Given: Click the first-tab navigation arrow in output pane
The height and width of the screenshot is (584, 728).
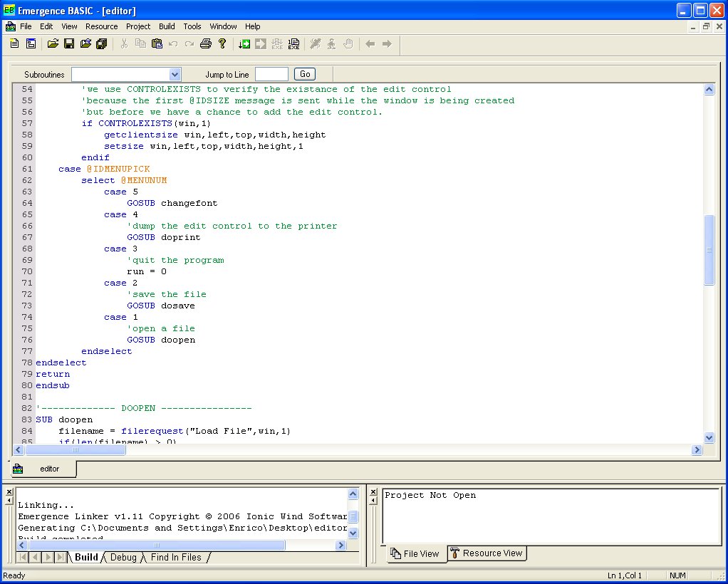Looking at the screenshot, I should point(23,557).
